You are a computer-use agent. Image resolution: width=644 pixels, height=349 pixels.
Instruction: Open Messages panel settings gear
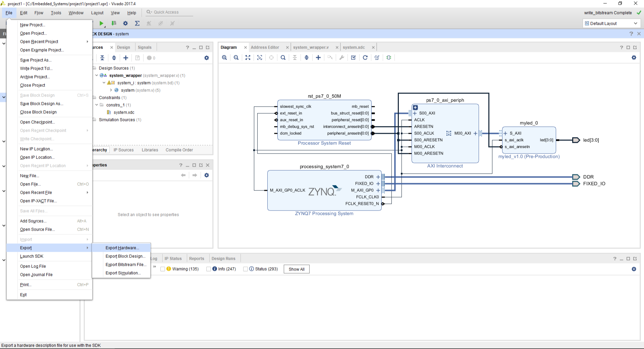(x=634, y=269)
